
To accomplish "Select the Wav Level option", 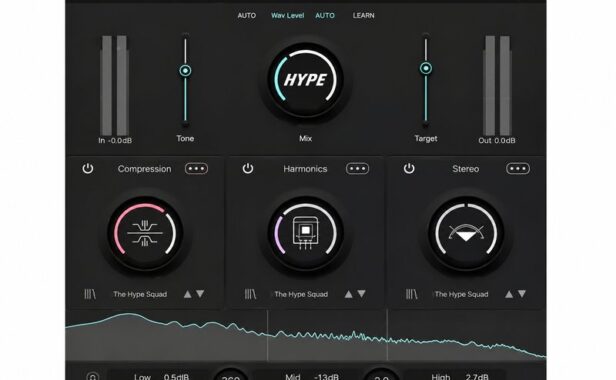I will [288, 16].
